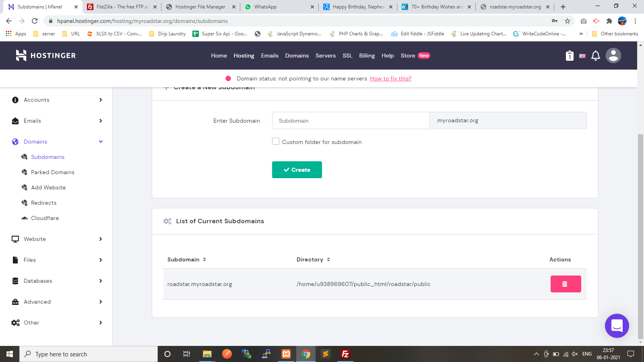
Task: Open the live chat bubble widget
Action: point(617,326)
